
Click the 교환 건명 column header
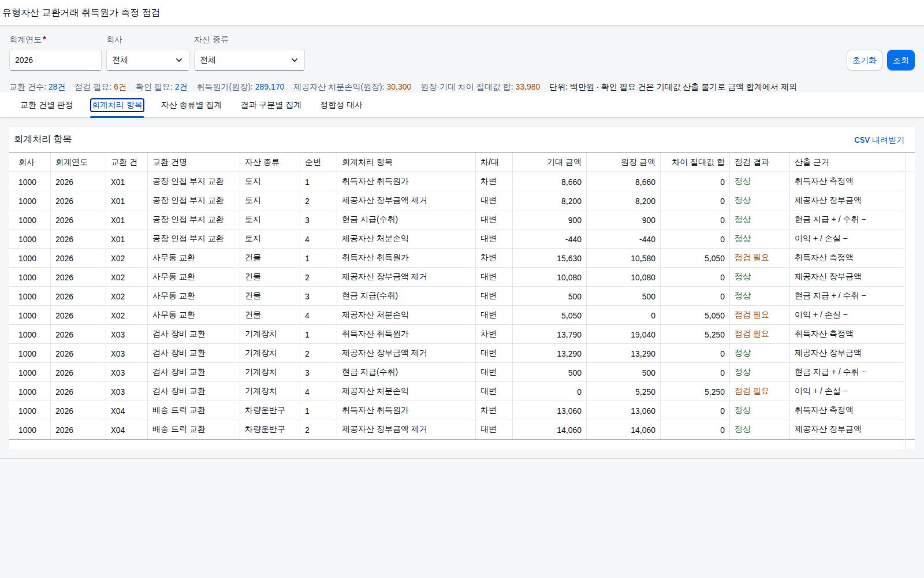click(x=194, y=162)
